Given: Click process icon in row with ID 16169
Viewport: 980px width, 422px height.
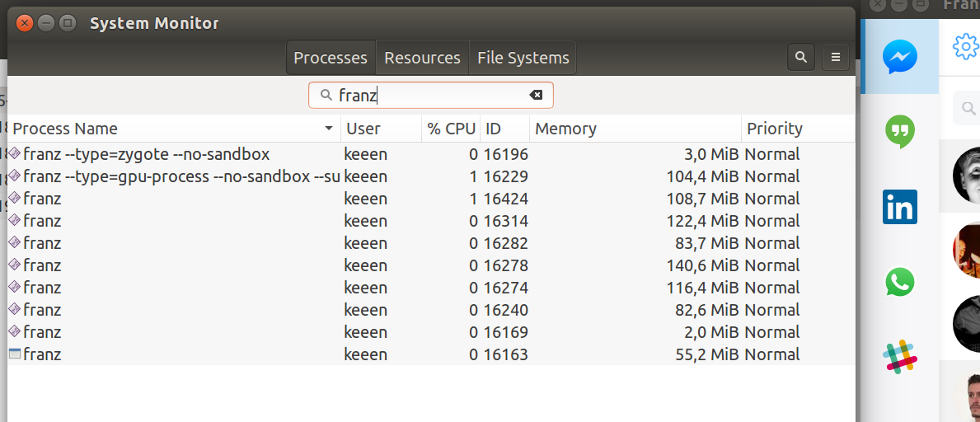Looking at the screenshot, I should pyautogui.click(x=15, y=332).
